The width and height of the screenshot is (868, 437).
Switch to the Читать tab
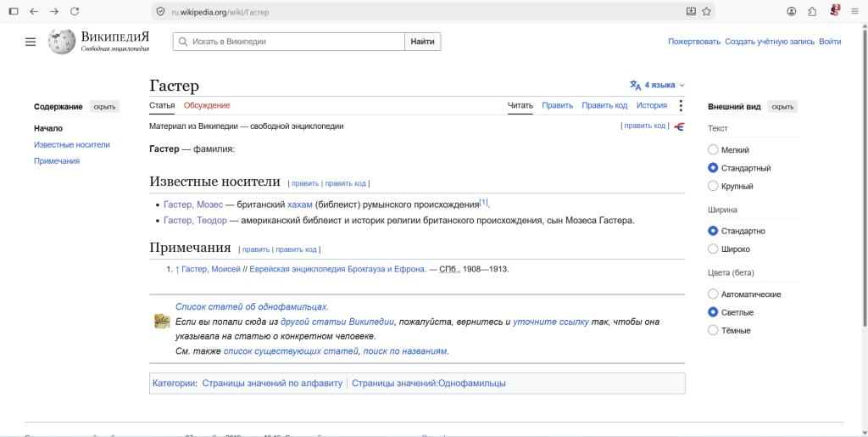(520, 105)
